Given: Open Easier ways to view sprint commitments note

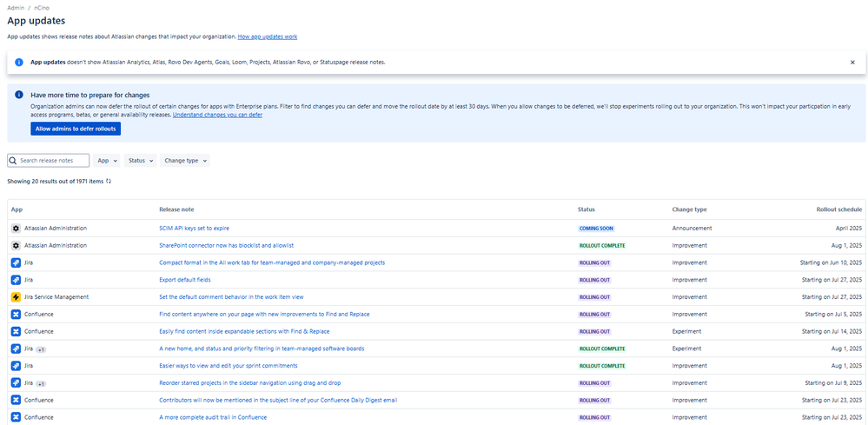Looking at the screenshot, I should click(229, 366).
